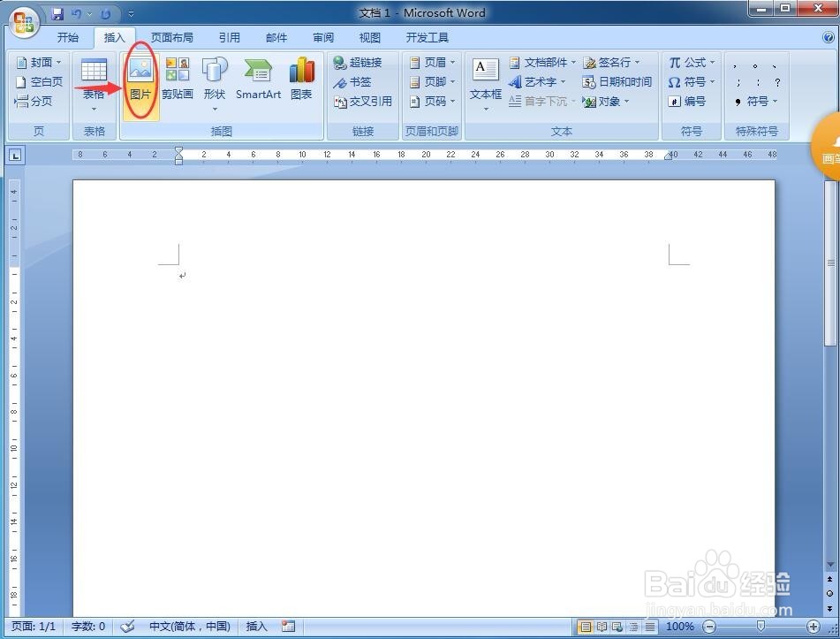This screenshot has width=840, height=639.
Task: Switch to Full Screen Reading view
Action: pos(602,626)
